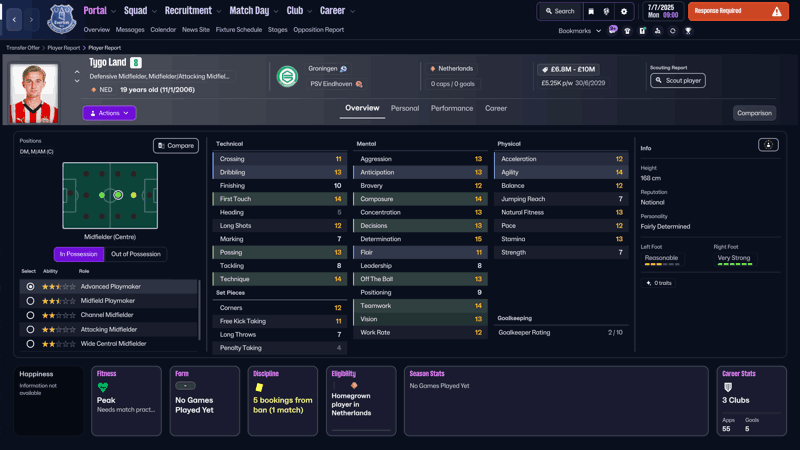Open the Transfer Offer breadcrumb link
Screen dimensions: 800x450
click(x=23, y=47)
